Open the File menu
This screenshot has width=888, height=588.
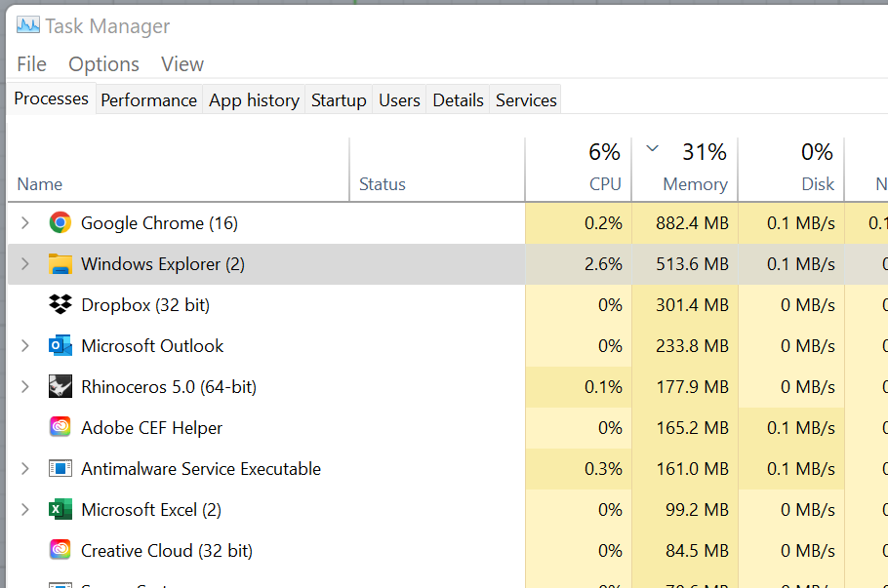coord(31,64)
